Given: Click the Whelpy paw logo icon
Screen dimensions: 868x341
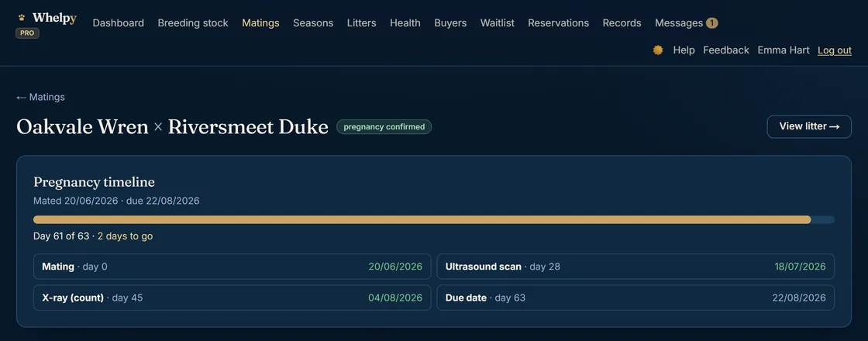Looking at the screenshot, I should click(22, 18).
